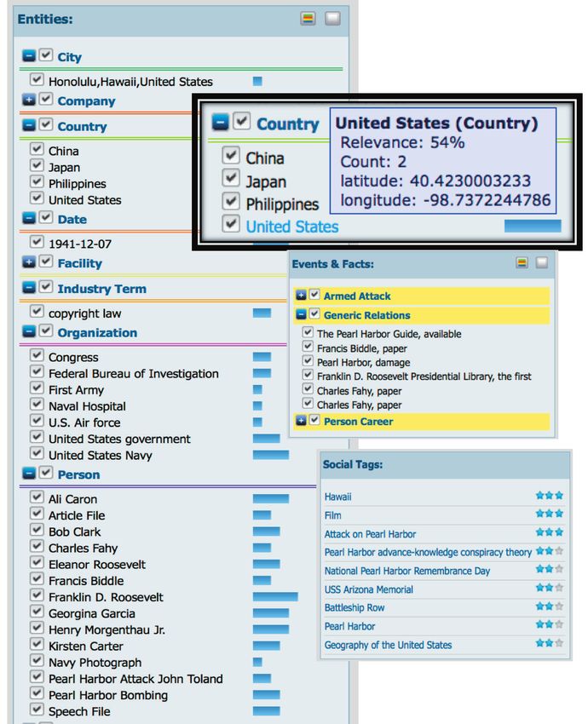
Task: Collapse Country in the zoomed inset
Action: pos(220,123)
